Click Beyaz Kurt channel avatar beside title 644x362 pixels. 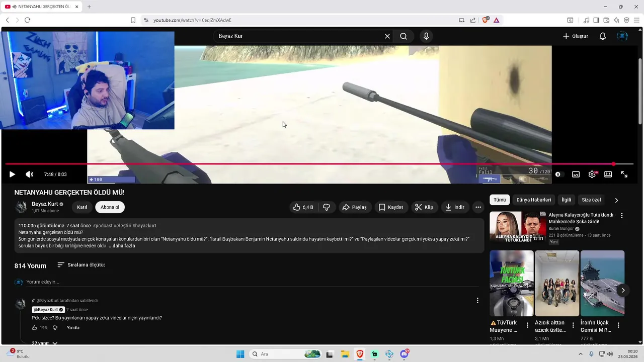pyautogui.click(x=21, y=207)
